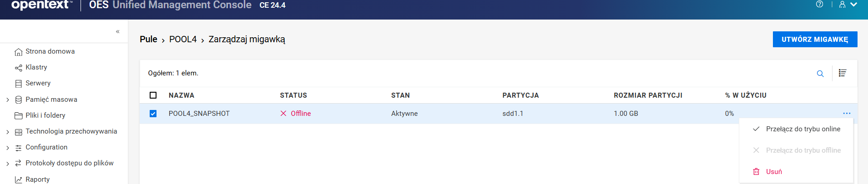The image size is (868, 184).
Task: Open the column list view icon
Action: click(843, 73)
